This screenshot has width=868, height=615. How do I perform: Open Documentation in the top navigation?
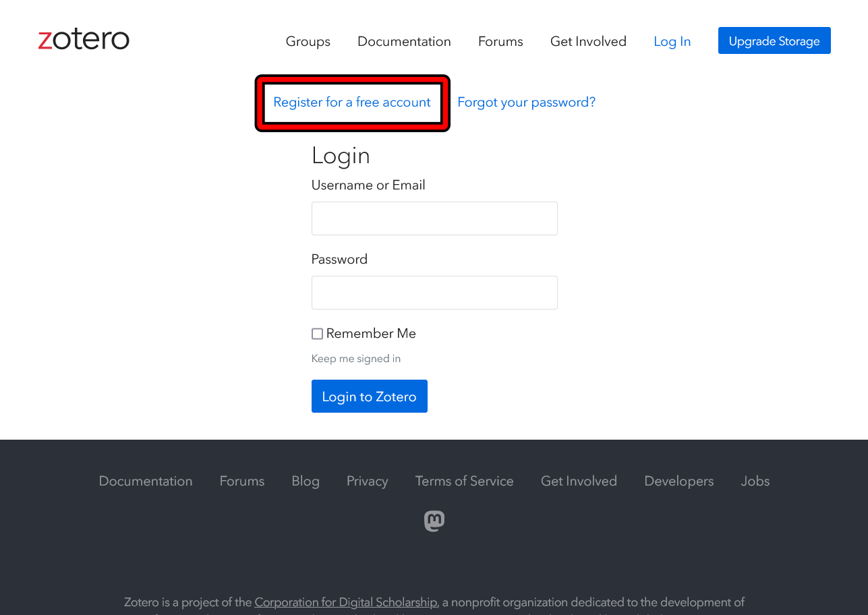[x=404, y=41]
